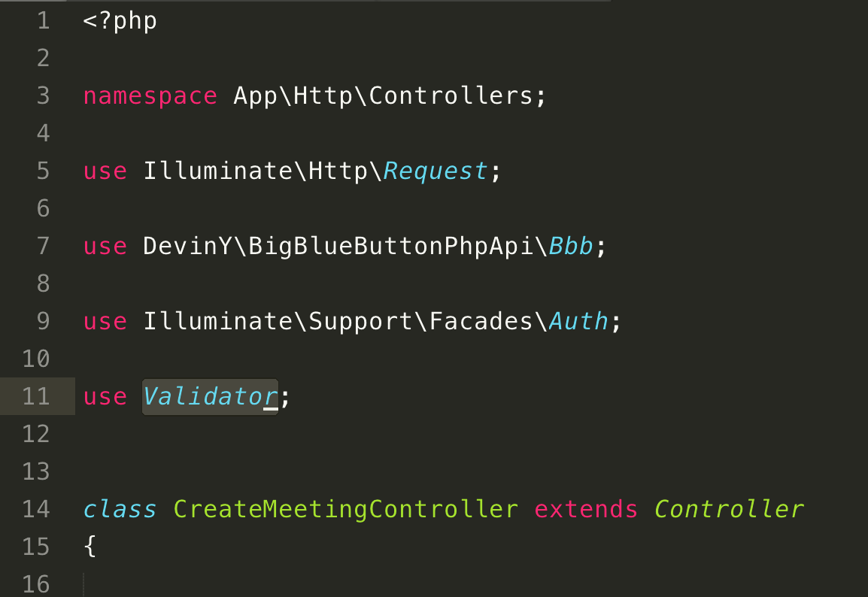Screen dimensions: 868x597
Task: Click the Bbb class import
Action: 571,246
